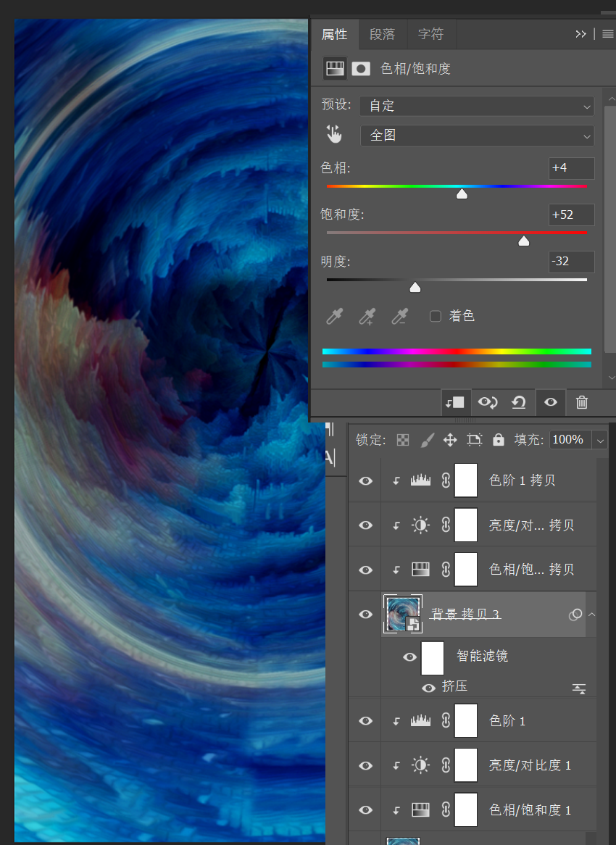Select the 色阶 1 拷贝 layer name
The height and width of the screenshot is (845, 616).
[x=522, y=480]
